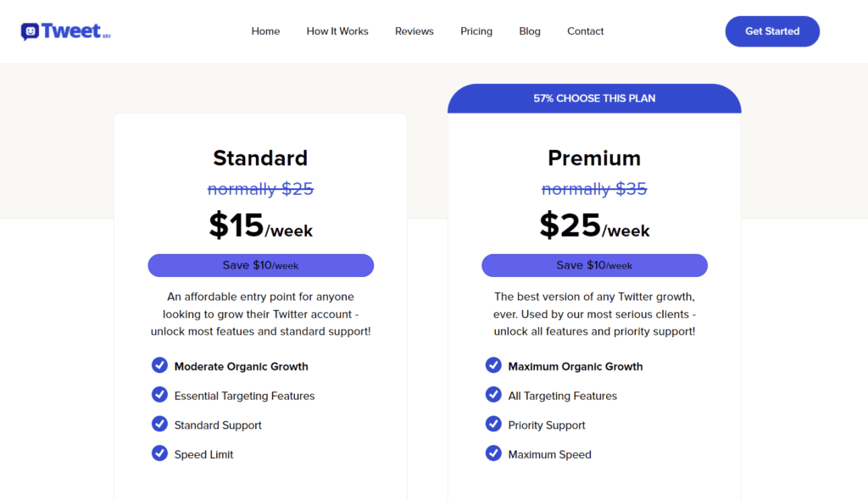Select the Premium plan heading
868x500 pixels.
coord(594,158)
